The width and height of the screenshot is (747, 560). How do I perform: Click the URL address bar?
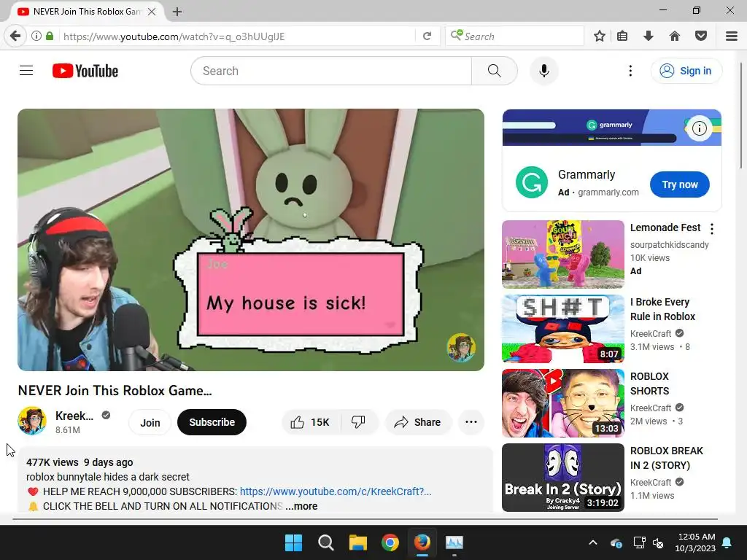click(x=239, y=36)
